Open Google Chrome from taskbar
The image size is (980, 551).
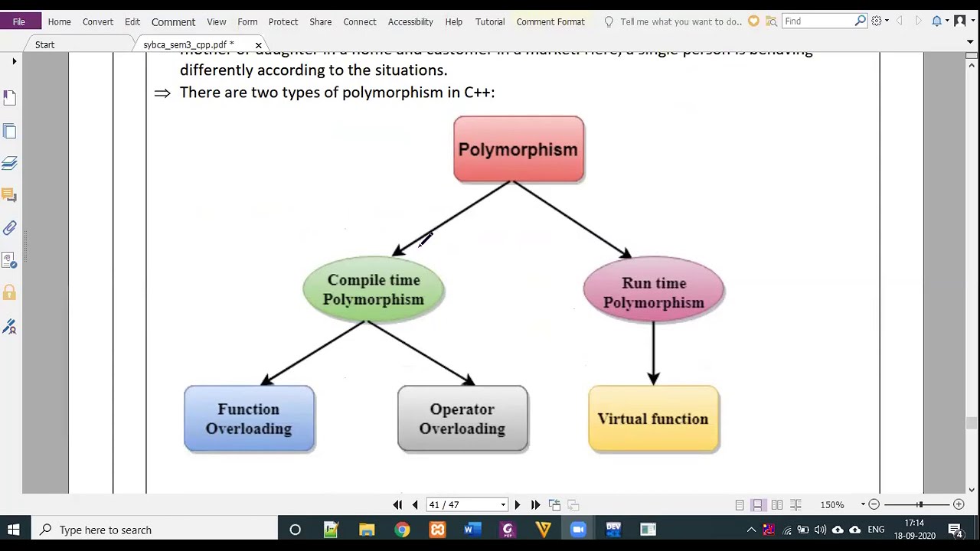click(x=402, y=530)
